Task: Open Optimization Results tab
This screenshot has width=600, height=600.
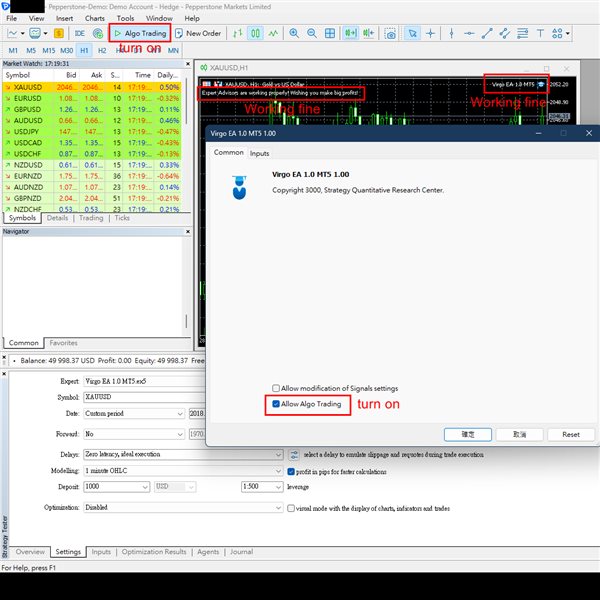Action: 154,552
